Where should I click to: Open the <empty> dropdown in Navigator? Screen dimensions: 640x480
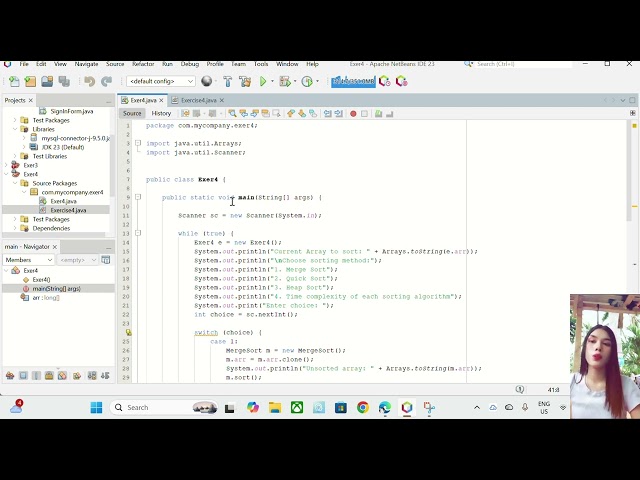pos(78,260)
